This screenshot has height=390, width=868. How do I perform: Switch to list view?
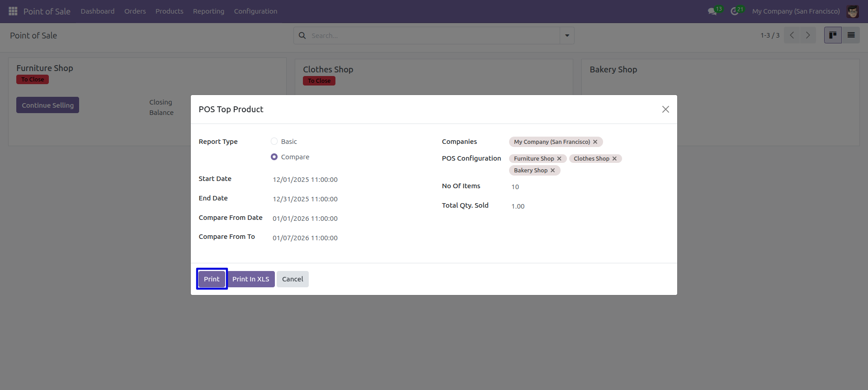coord(851,35)
